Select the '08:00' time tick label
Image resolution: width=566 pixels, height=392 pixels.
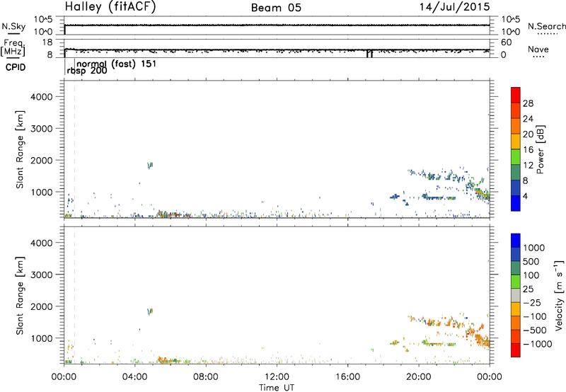pos(206,377)
